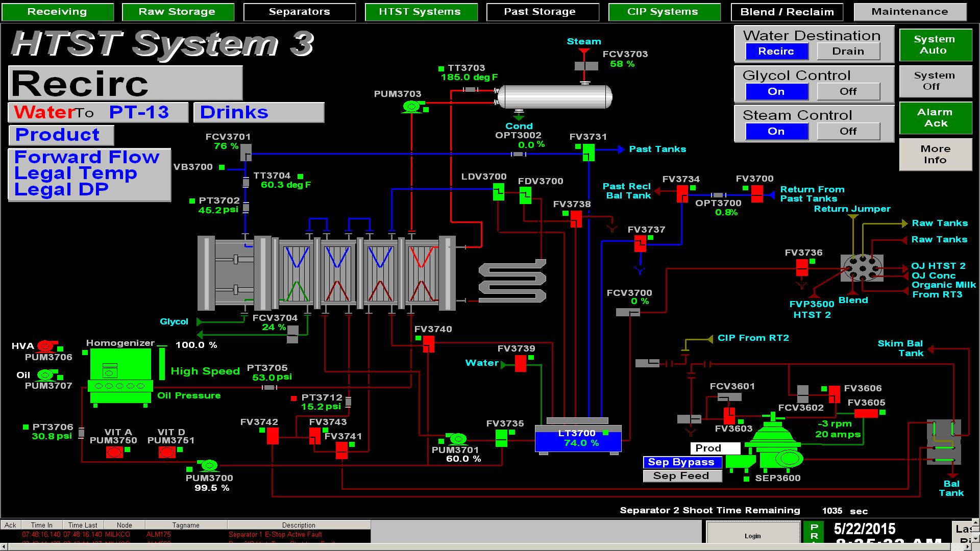Viewport: 980px width, 551px height.
Task: Select Separator 1 E-Stop alarm row
Action: pyautogui.click(x=186, y=535)
